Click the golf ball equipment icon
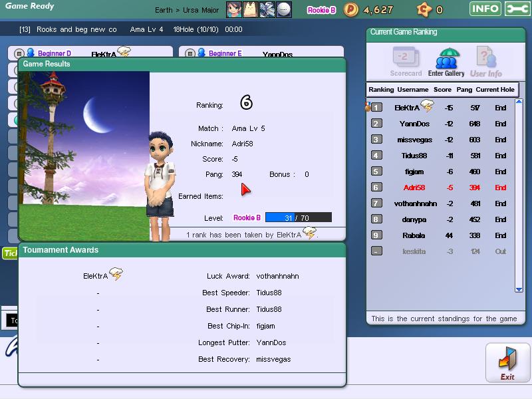The width and height of the screenshot is (532, 399). (x=284, y=9)
